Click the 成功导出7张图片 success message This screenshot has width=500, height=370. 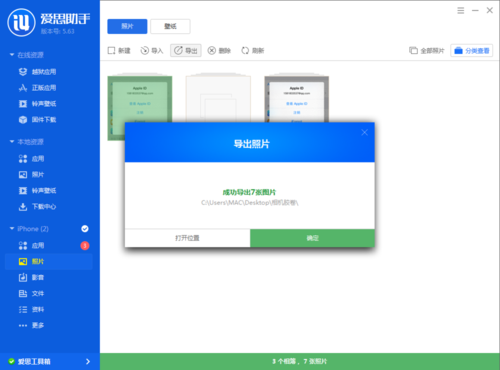[x=249, y=192]
